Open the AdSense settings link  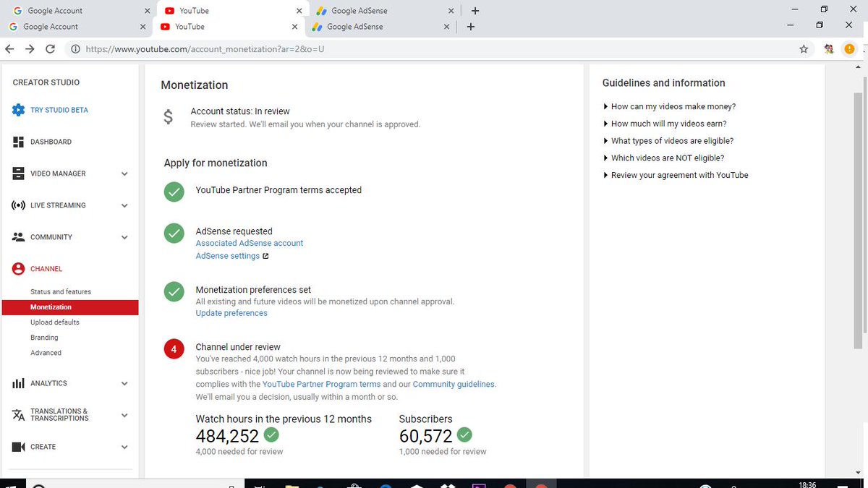pos(228,256)
